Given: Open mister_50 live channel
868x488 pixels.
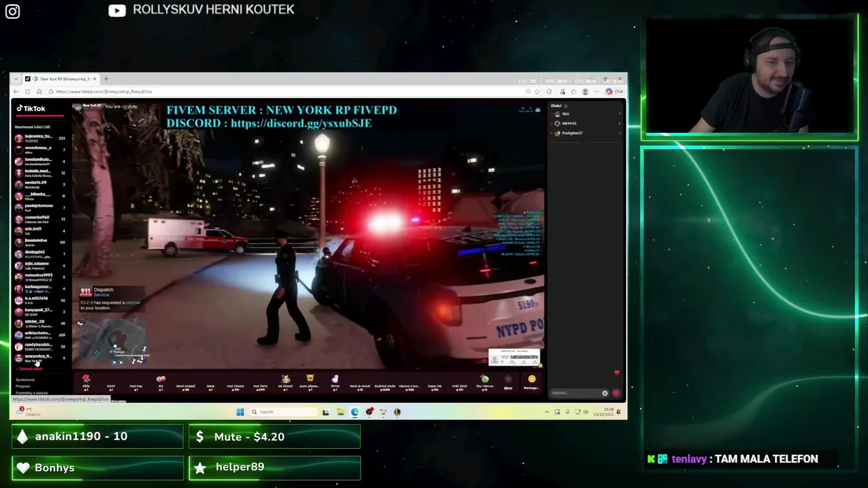Looking at the screenshot, I should (39, 323).
